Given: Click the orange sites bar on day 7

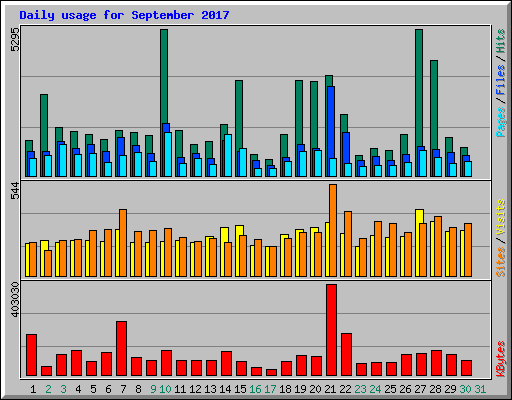Looking at the screenshot, I should click(123, 243).
